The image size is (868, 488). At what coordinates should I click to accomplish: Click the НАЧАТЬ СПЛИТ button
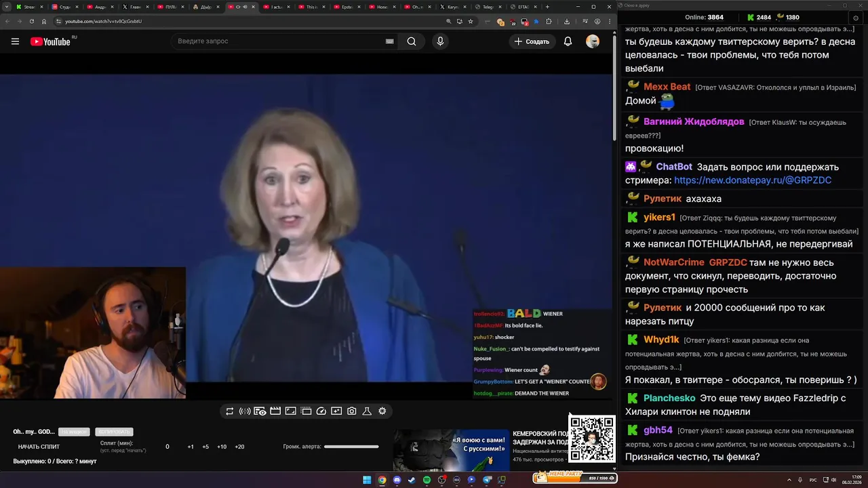pos(39,447)
